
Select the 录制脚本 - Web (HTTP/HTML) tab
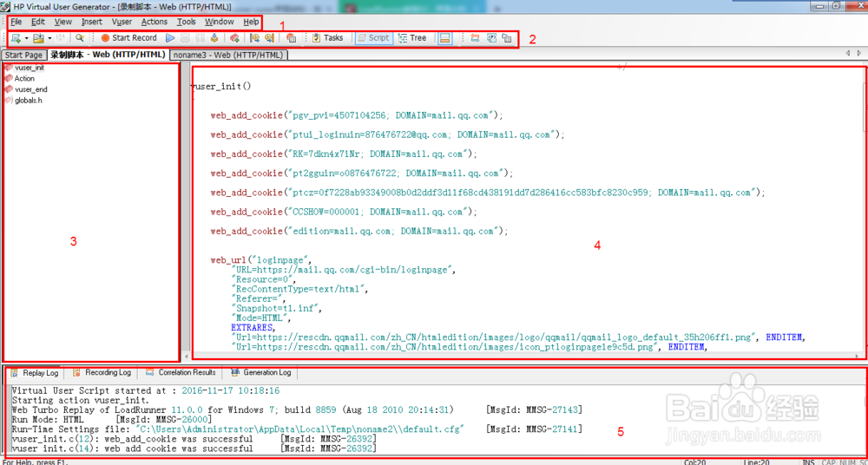[x=108, y=55]
